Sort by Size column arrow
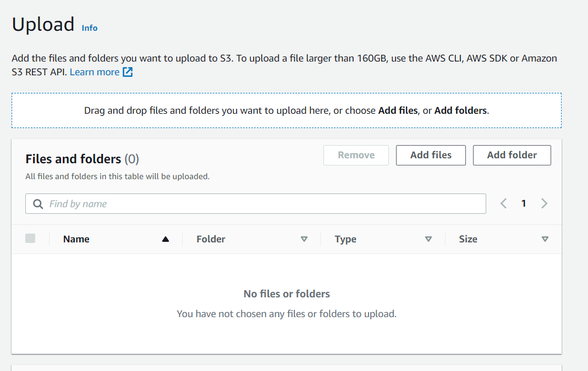This screenshot has height=371, width=588. (545, 239)
